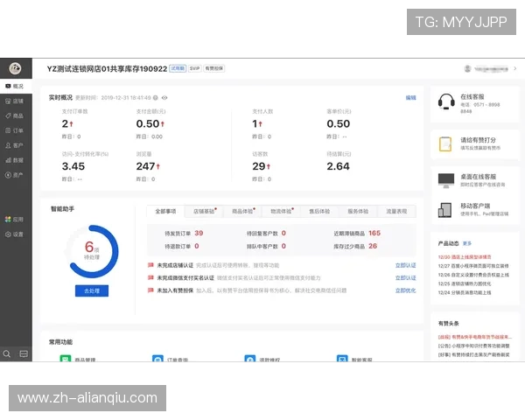525x420 pixels.
Task: Open the 12/24 product news item
Action: 465,293
